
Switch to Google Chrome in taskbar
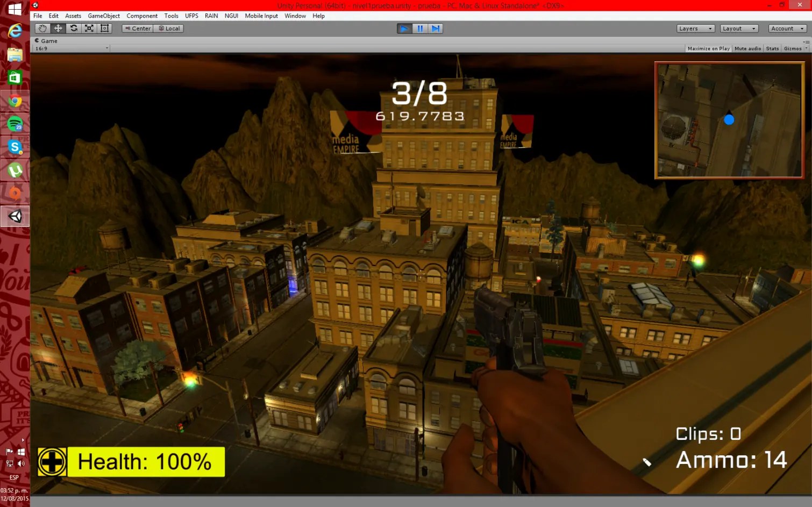[x=15, y=101]
